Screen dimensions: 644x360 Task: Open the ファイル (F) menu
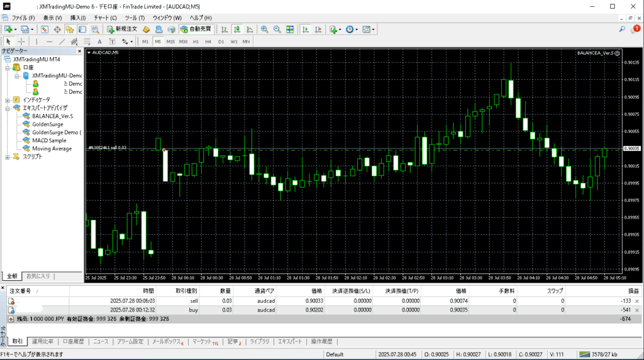23,18
